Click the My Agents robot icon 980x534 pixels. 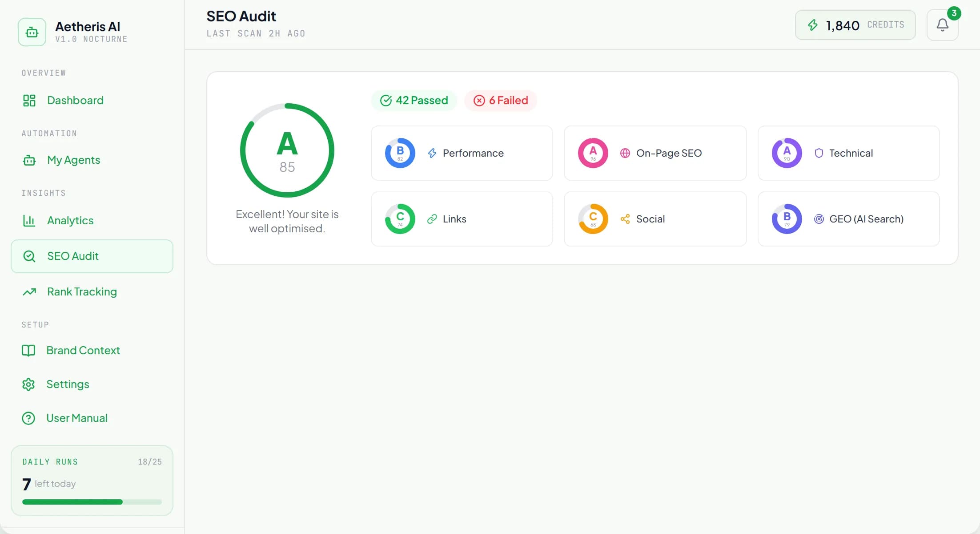29,160
